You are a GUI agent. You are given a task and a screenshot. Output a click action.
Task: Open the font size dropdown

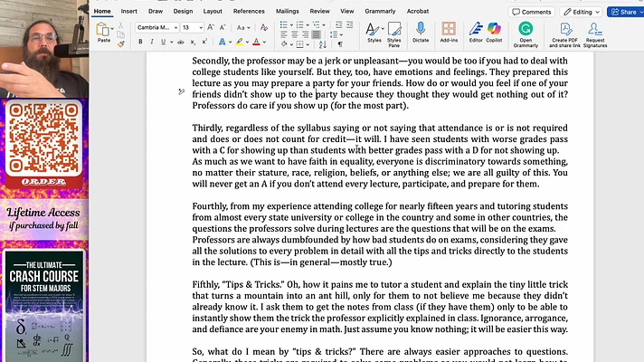pos(201,27)
